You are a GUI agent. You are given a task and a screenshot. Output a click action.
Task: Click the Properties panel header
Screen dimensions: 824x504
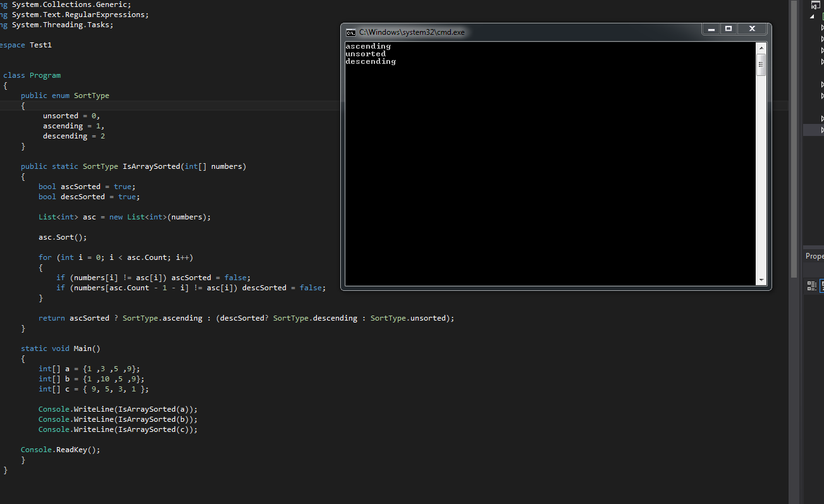pyautogui.click(x=815, y=256)
